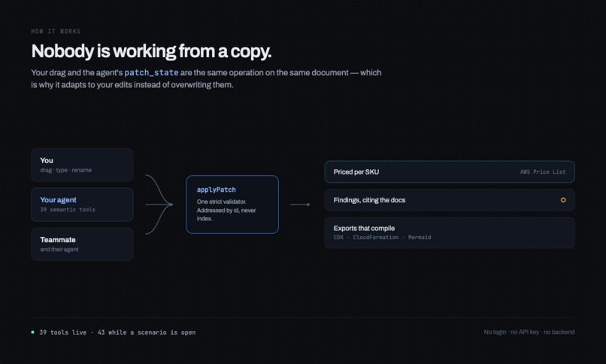Click the You card
Screen dimensions: 606x364
[x=82, y=165]
